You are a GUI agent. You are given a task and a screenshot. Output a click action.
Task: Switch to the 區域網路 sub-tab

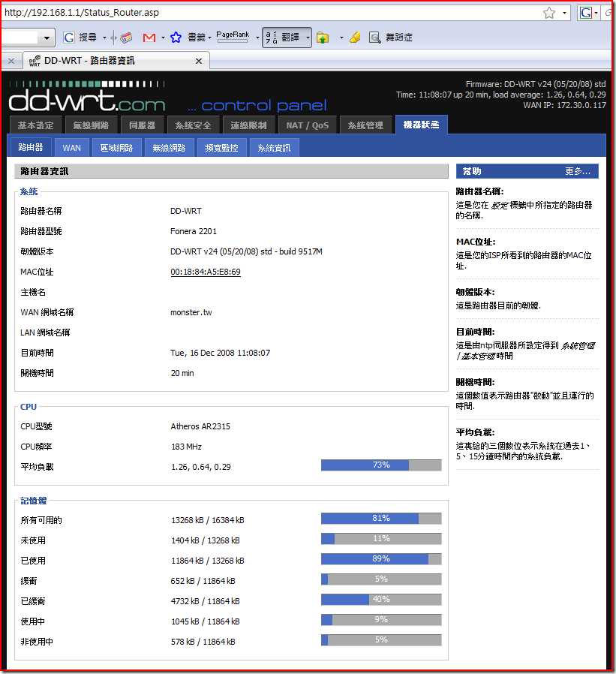(116, 147)
